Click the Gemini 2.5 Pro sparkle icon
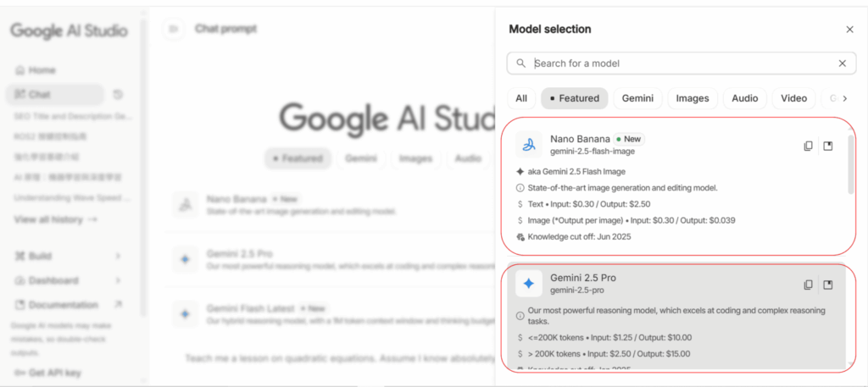This screenshot has width=868, height=387. 529,284
